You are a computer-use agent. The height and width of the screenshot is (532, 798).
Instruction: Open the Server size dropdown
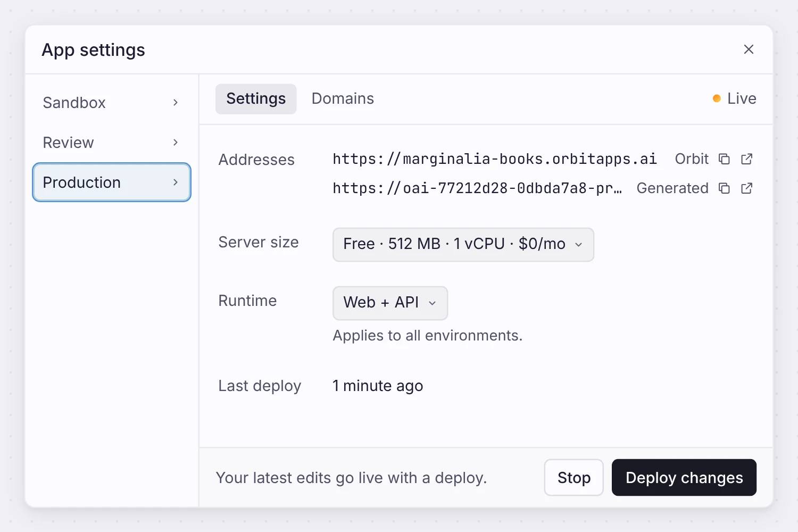463,244
